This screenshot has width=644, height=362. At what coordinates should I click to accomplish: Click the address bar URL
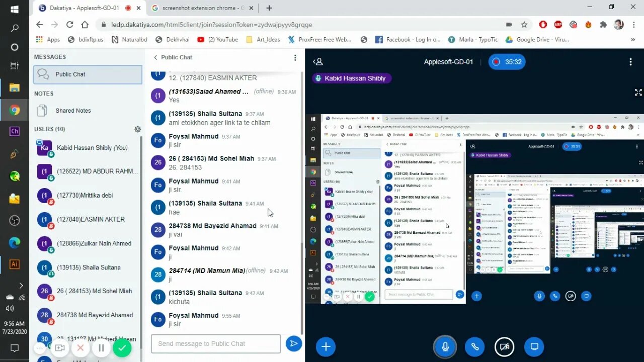coord(211,25)
